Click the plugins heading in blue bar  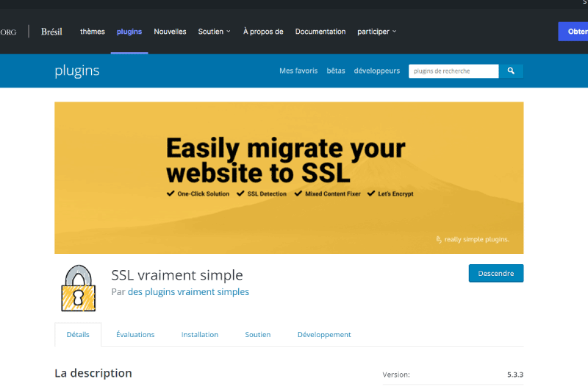(x=77, y=71)
